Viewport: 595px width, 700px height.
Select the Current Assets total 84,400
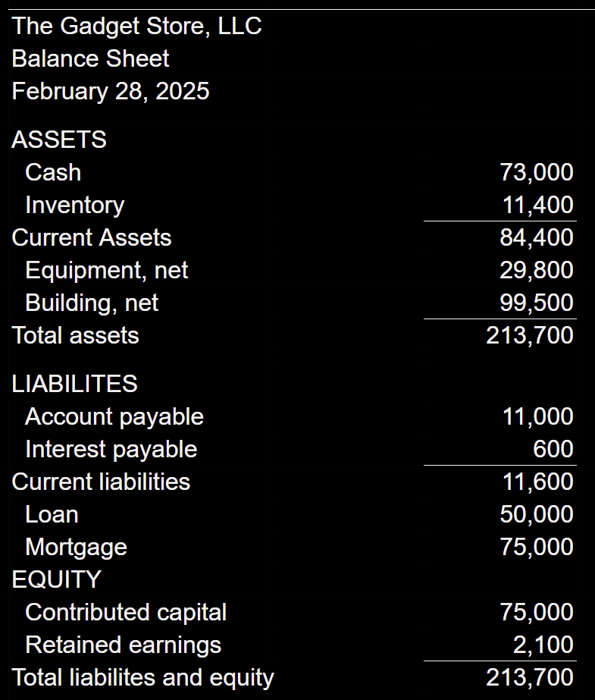pyautogui.click(x=537, y=237)
